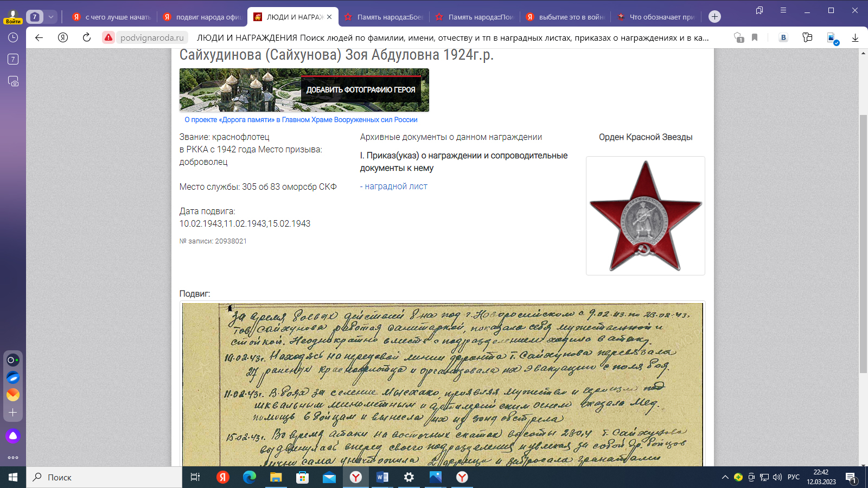Add a sidebar app with plus icon
The height and width of the screenshot is (488, 868).
[x=13, y=413]
